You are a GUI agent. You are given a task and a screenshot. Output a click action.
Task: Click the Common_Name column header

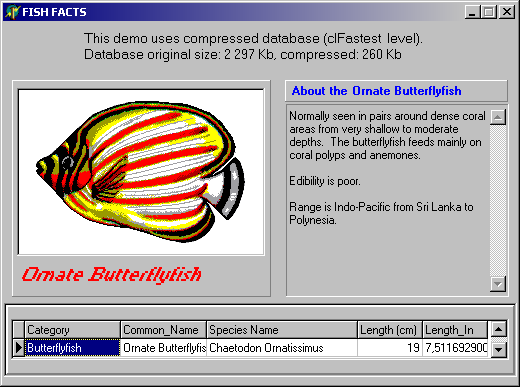point(164,330)
